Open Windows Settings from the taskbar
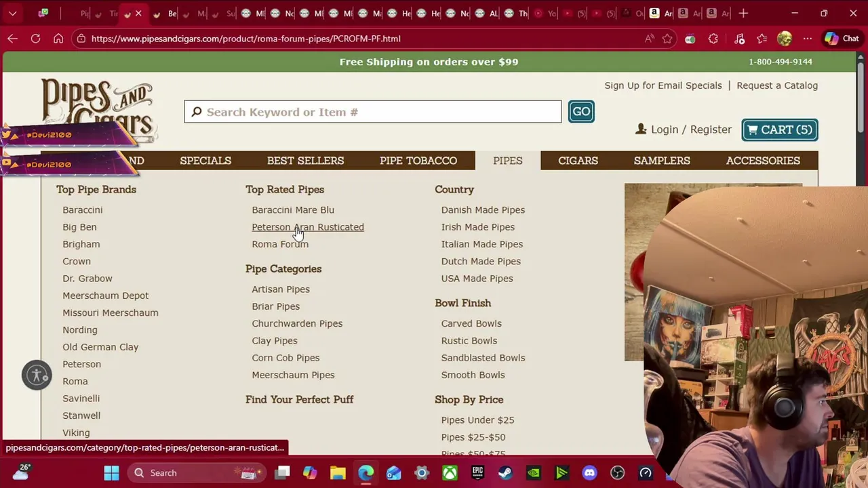Viewport: 868px width, 488px height. (422, 472)
